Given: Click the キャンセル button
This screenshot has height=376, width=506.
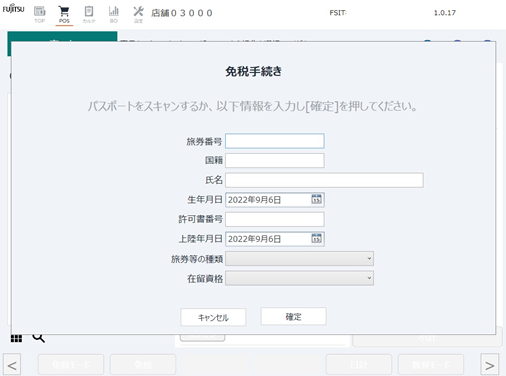Looking at the screenshot, I should point(213,317).
